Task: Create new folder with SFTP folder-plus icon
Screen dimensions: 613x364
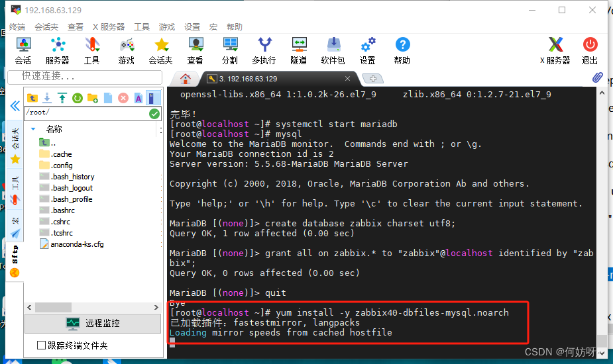Action: coord(93,98)
